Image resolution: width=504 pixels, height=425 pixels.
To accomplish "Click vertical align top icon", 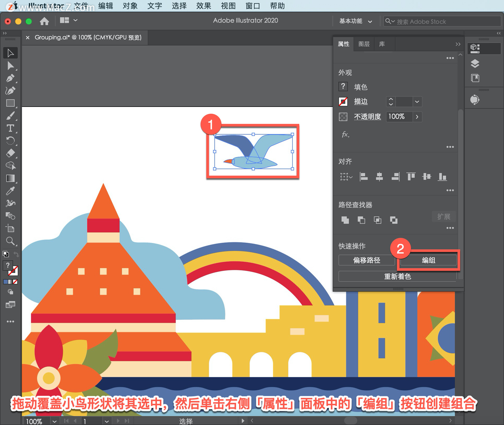I will pos(411,177).
